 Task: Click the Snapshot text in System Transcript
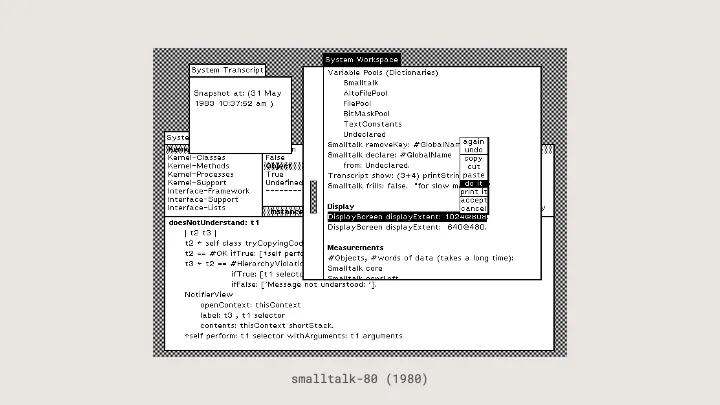237,98
